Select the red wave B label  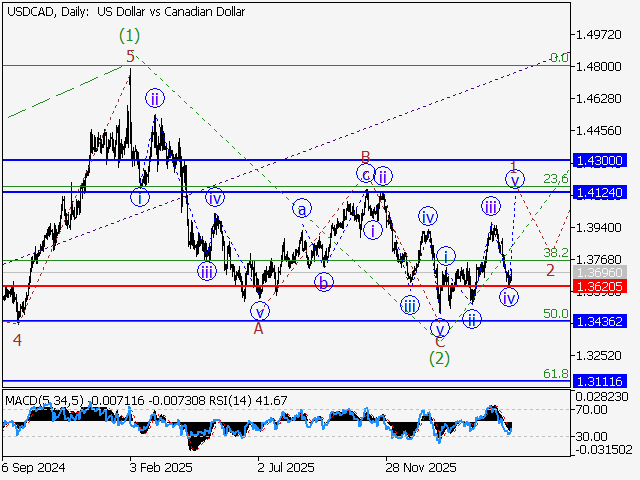[366, 157]
